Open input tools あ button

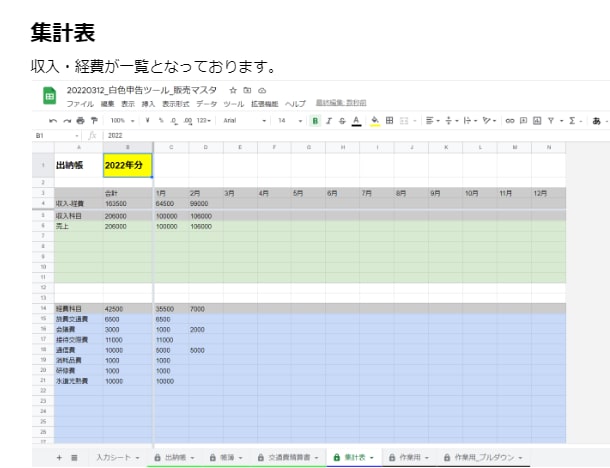click(x=596, y=121)
